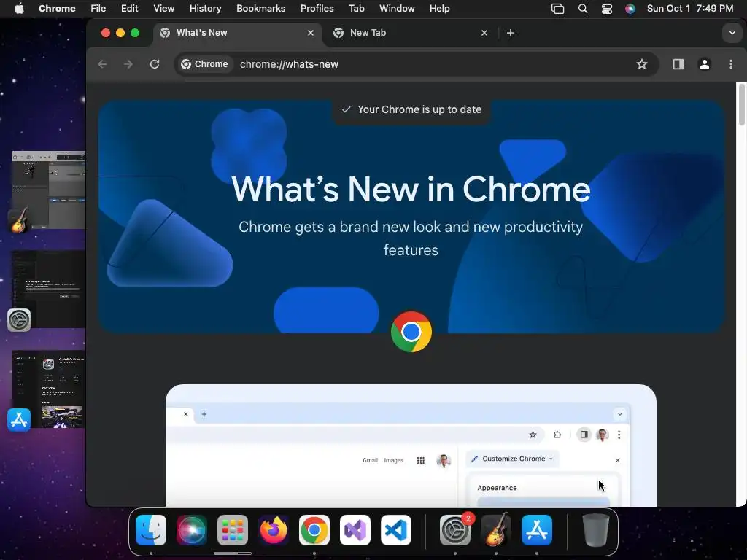This screenshot has width=747, height=560.
Task: Switch to GarageBand Stage Manager thumbnail
Action: coord(48,190)
